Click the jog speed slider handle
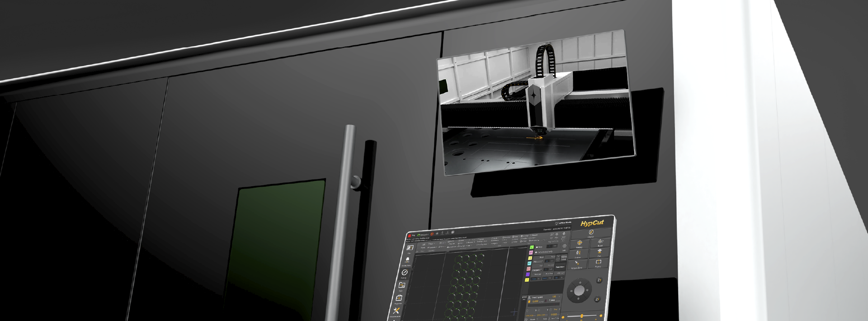Viewport: 868px width, 321px height. coord(582,316)
